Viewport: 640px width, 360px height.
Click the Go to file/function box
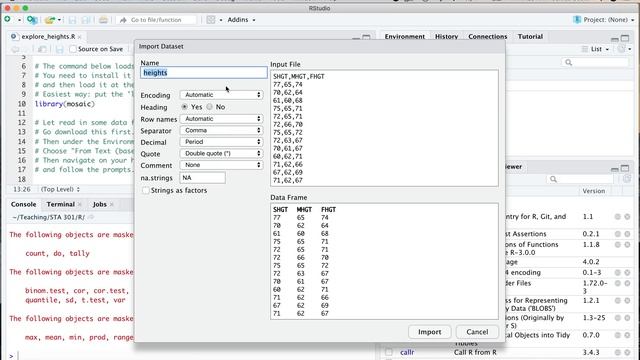pos(156,20)
